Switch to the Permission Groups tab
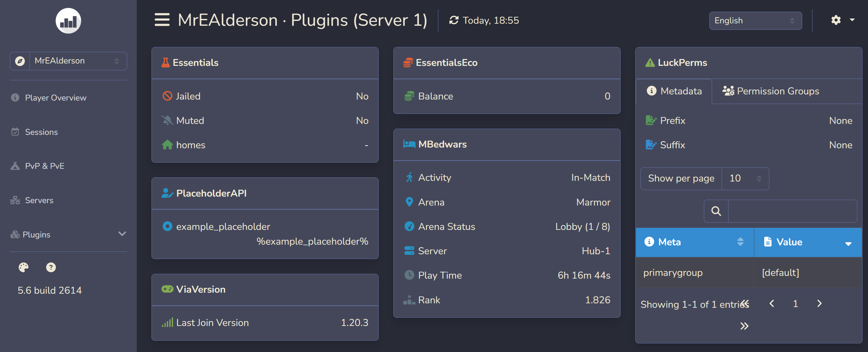The width and height of the screenshot is (868, 352). pyautogui.click(x=771, y=91)
